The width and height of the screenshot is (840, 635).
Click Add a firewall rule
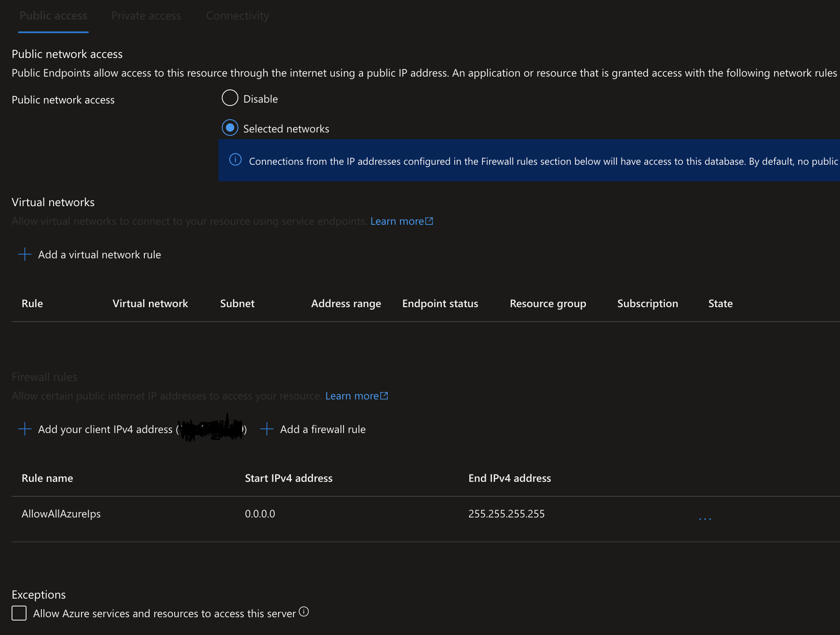[x=323, y=429]
